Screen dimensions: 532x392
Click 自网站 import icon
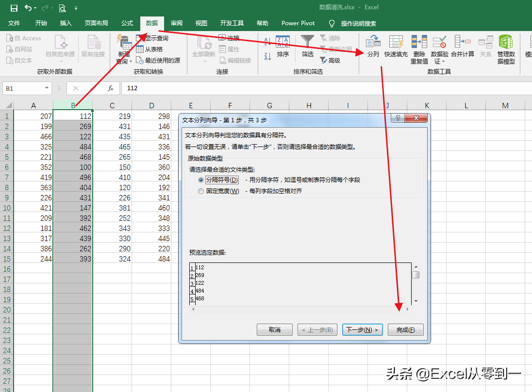19,49
